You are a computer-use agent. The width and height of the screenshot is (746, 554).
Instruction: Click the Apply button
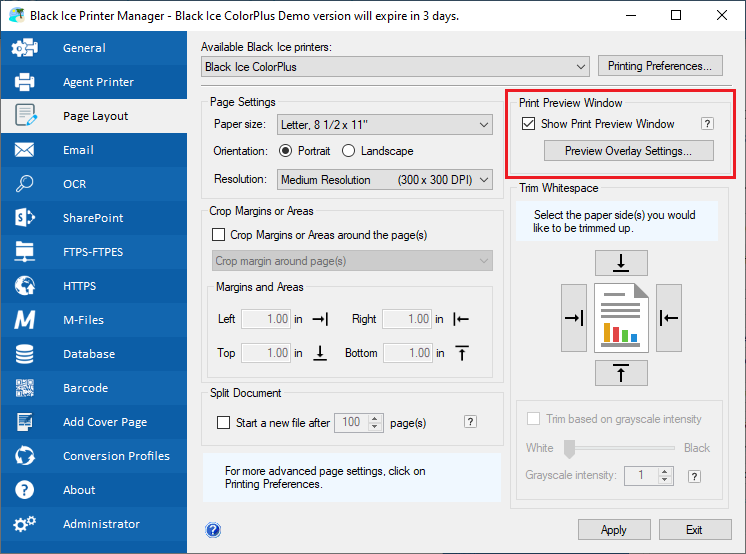pos(614,530)
